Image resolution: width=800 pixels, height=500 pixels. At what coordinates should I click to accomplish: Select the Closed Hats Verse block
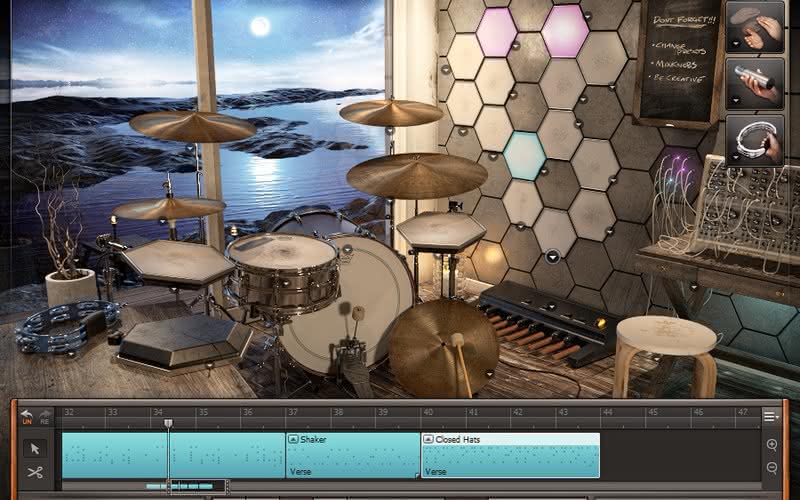510,455
